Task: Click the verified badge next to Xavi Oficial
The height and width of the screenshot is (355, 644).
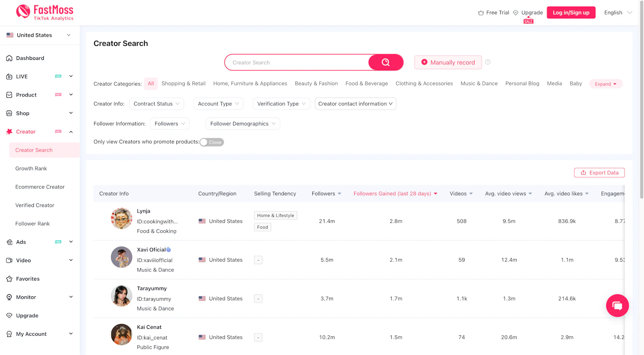Action: point(169,250)
